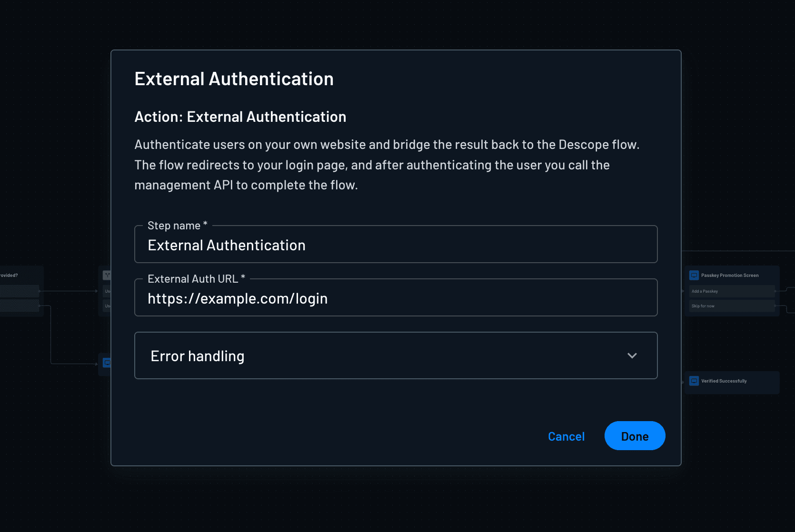
Task: Edit the External Auth URL field
Action: tap(396, 298)
